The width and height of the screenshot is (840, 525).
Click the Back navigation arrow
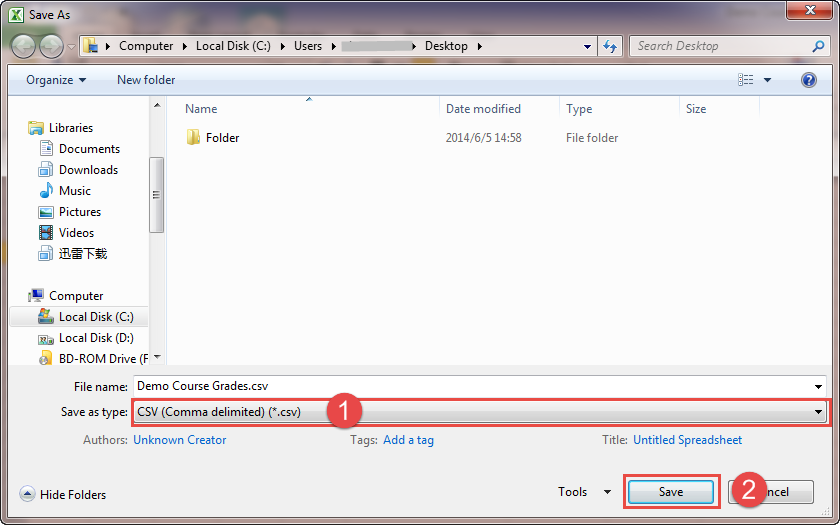[x=24, y=46]
